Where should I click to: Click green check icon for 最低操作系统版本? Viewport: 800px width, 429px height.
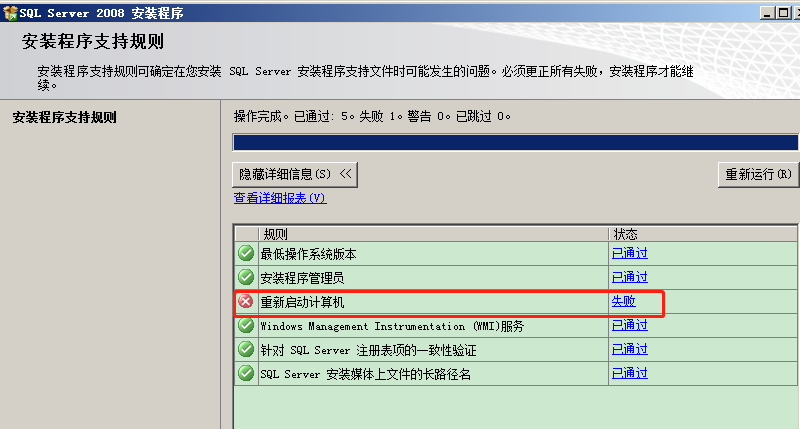click(x=246, y=253)
